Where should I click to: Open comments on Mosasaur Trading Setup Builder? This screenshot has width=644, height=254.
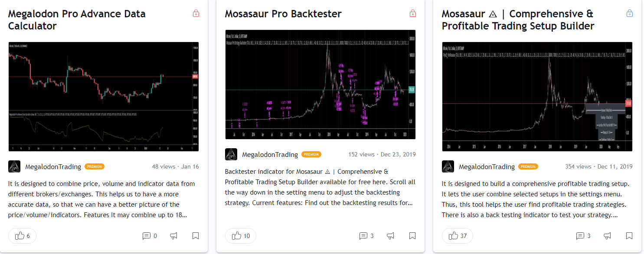[583, 236]
